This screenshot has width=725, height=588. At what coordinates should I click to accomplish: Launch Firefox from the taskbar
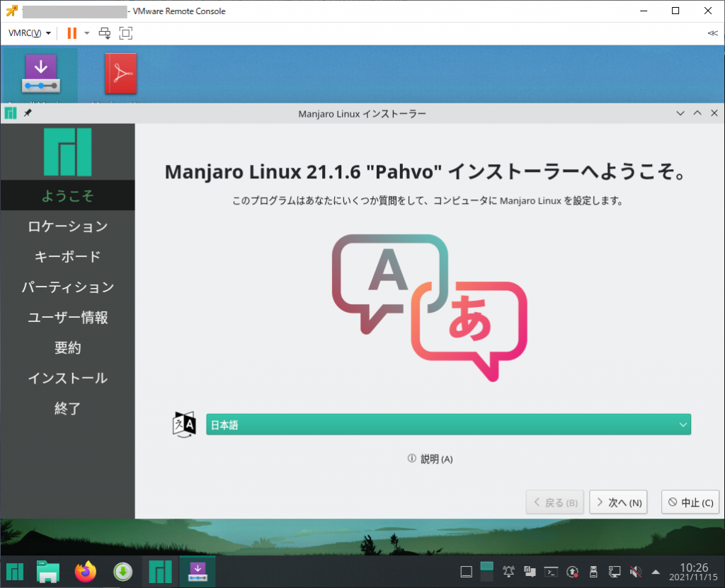click(86, 572)
